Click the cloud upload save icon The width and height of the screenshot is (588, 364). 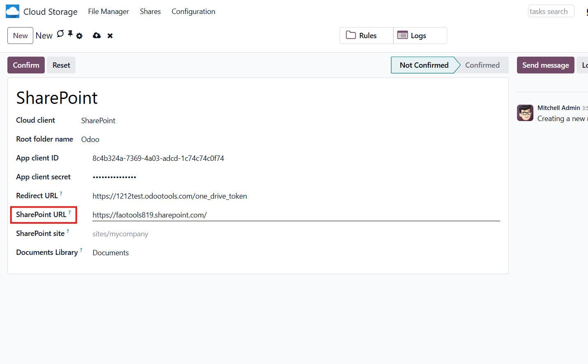pos(97,36)
